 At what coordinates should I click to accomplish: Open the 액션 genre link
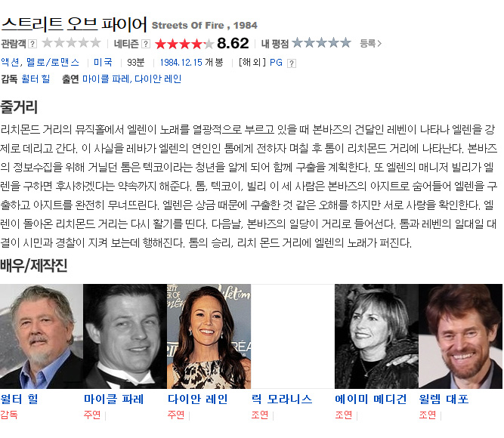(10, 63)
